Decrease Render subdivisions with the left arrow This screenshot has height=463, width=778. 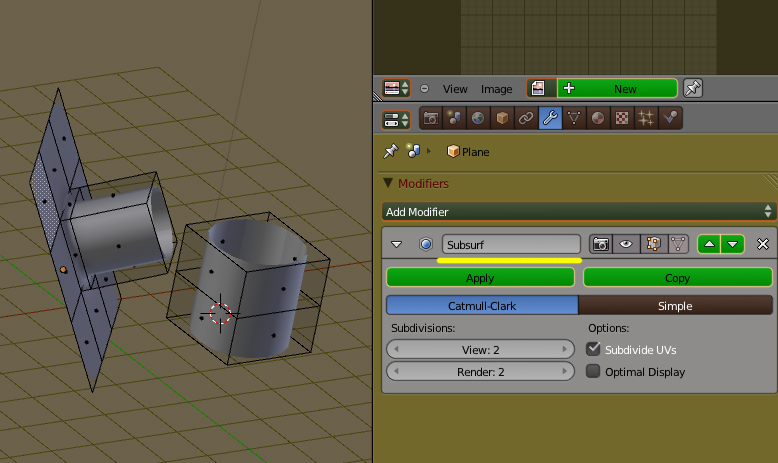[396, 371]
